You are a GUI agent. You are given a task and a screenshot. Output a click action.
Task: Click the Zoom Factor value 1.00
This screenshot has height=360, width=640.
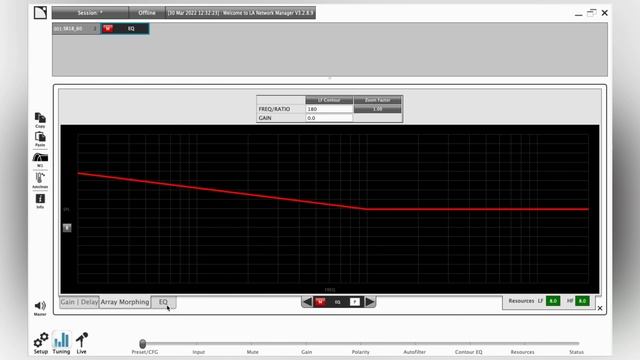pos(378,109)
